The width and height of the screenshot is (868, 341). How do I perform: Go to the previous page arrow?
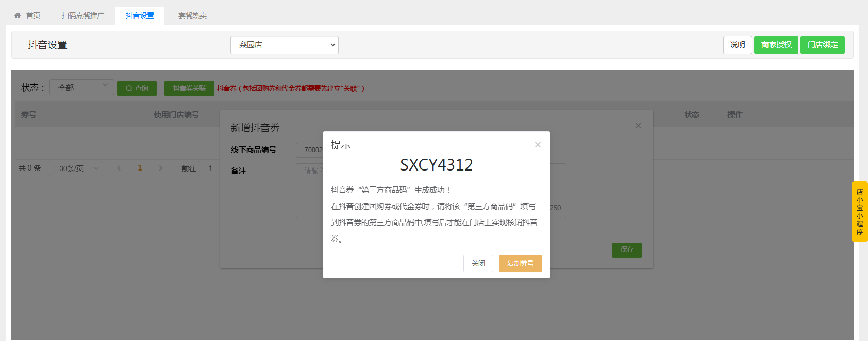[x=119, y=168]
